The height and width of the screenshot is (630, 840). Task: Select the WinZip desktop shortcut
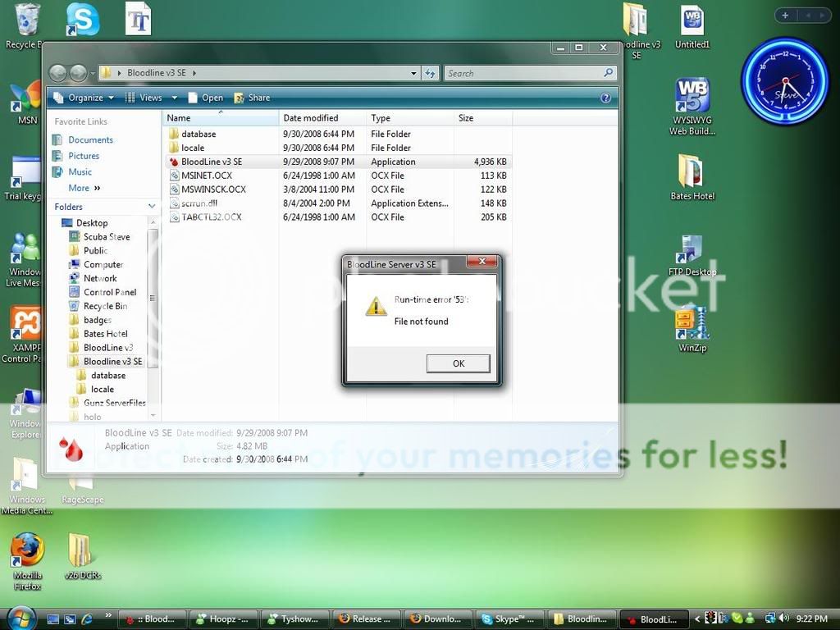coord(692,328)
